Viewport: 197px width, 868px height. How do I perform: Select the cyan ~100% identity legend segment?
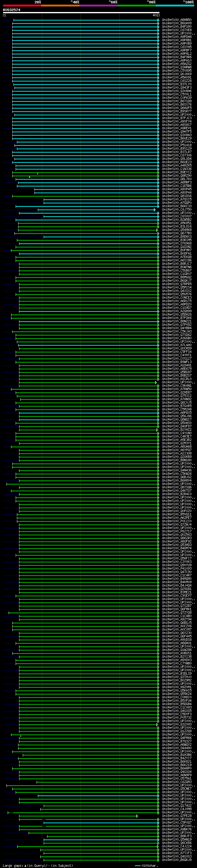[175, 6]
